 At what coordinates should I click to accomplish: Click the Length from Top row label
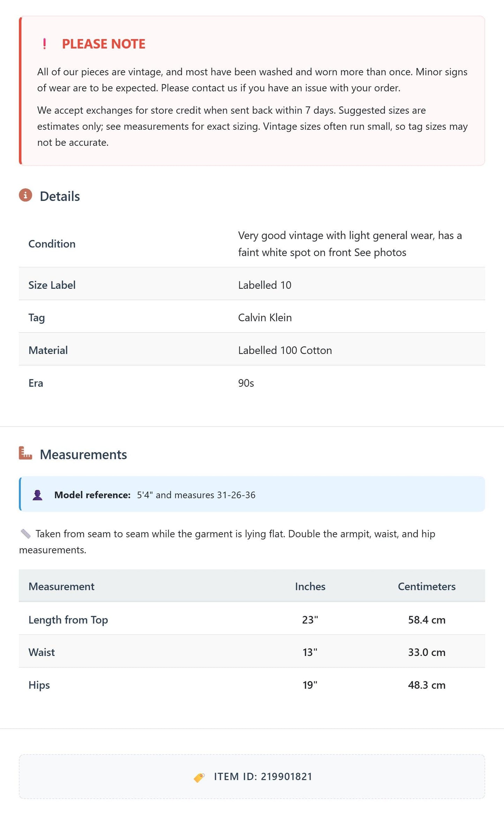[x=68, y=620]
